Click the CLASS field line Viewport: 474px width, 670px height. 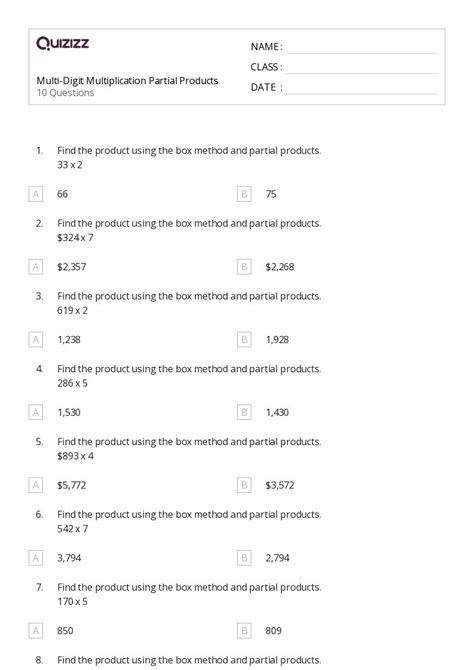coord(361,69)
